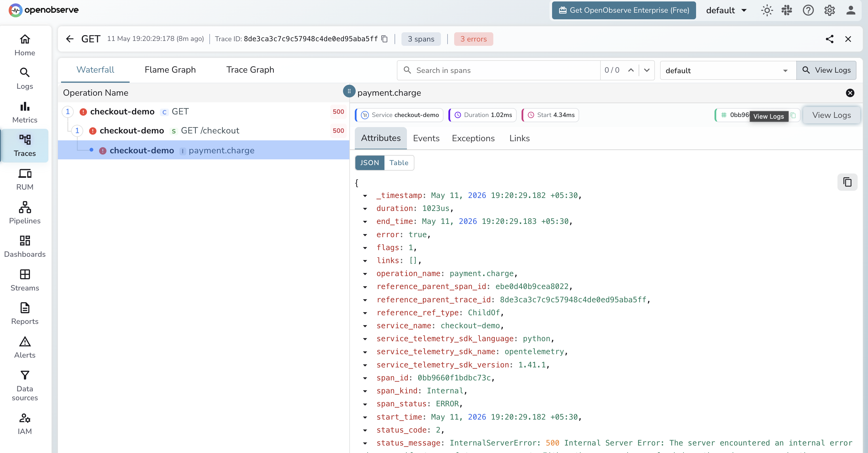Image resolution: width=868 pixels, height=453 pixels.
Task: Open the organization default dropdown
Action: point(727,10)
